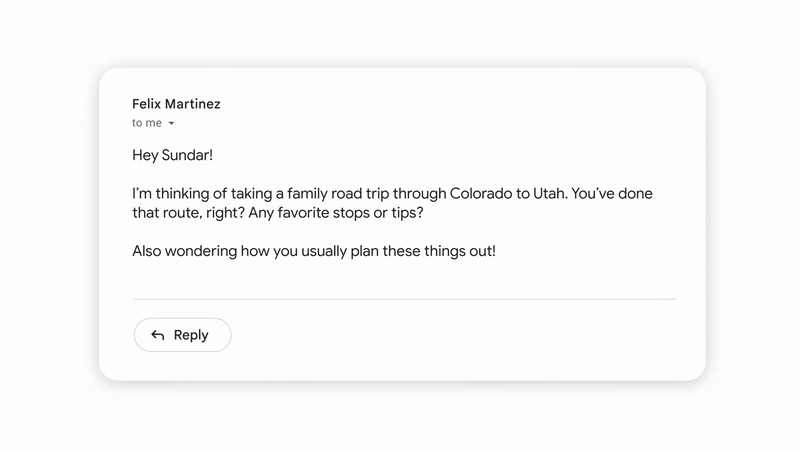Viewport: 800px width, 450px height.
Task: Expand recipient details arrow beside 'to me'
Action: coord(171,123)
